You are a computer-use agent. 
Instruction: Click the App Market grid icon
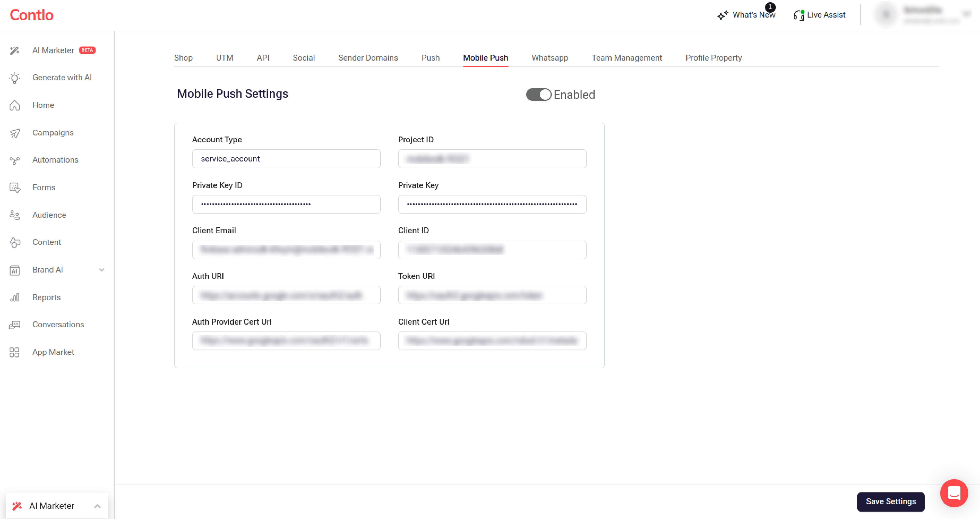[15, 352]
